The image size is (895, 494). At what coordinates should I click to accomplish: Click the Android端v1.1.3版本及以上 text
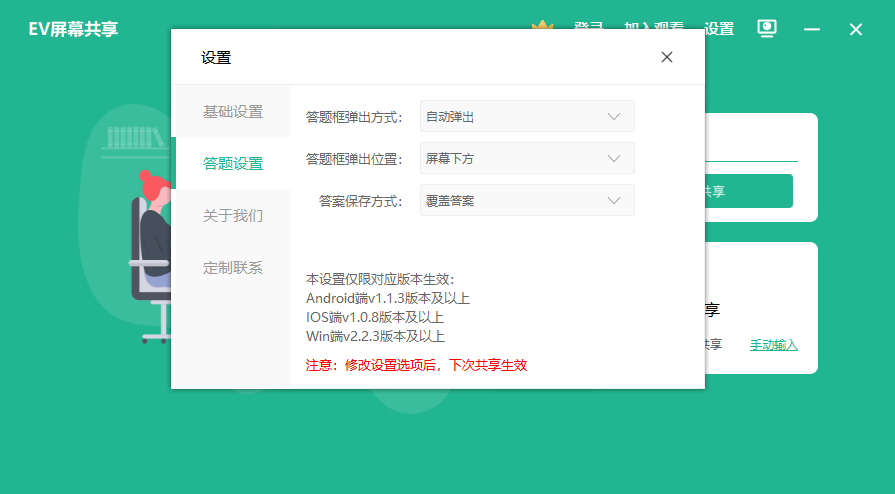tap(388, 298)
